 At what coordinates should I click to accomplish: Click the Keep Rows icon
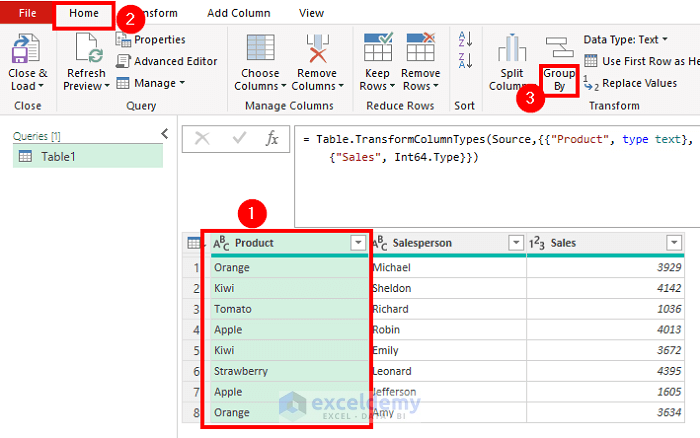point(378,46)
